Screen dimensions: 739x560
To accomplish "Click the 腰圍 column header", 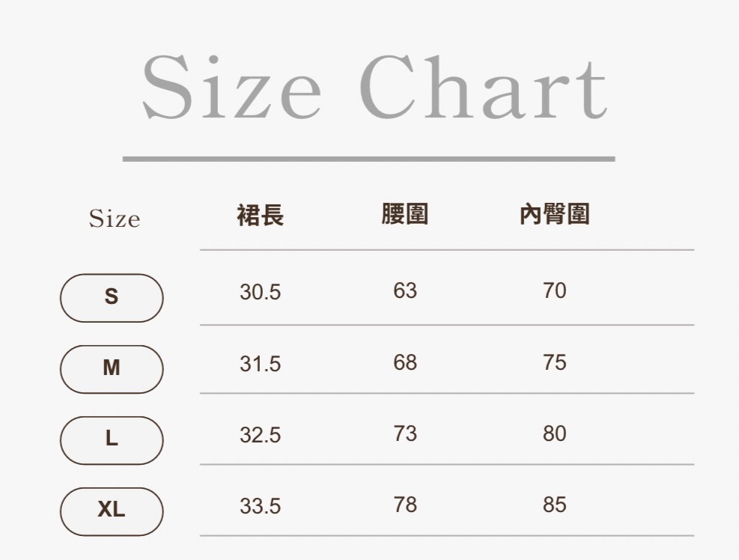I will coord(404,214).
